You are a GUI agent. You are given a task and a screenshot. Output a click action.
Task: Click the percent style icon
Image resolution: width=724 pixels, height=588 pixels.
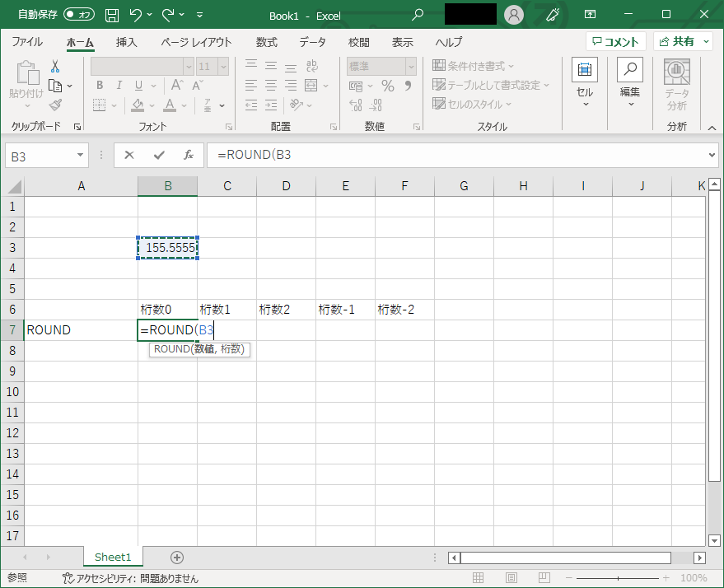388,86
